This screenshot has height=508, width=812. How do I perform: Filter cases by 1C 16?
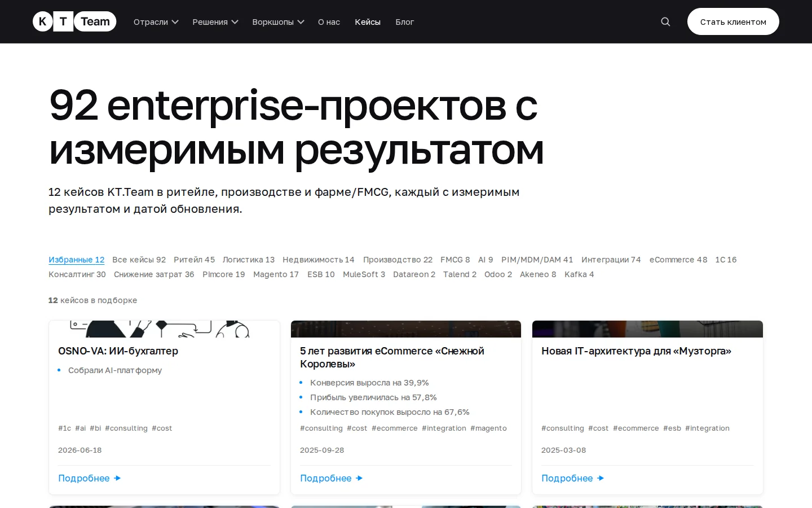tap(726, 260)
